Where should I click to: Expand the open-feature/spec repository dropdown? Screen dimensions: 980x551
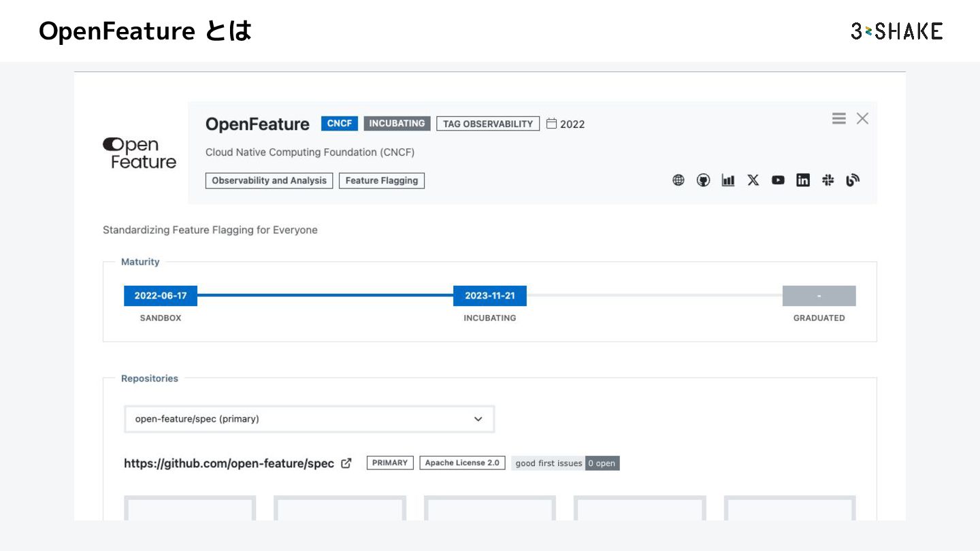tap(310, 419)
